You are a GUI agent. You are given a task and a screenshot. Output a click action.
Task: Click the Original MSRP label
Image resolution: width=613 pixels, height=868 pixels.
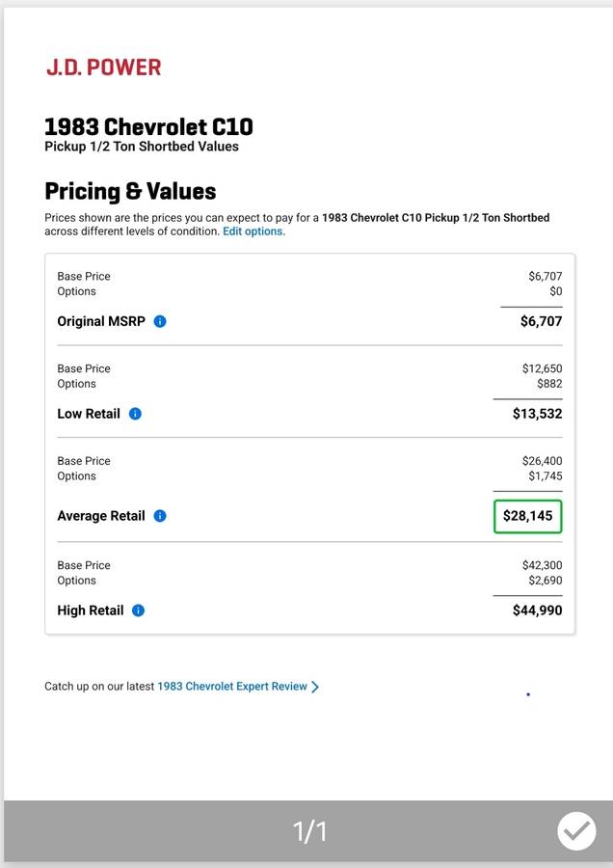tap(100, 321)
